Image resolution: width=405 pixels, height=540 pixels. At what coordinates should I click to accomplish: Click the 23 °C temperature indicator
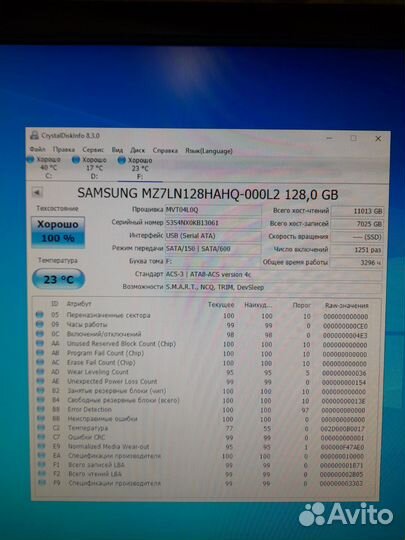pos(58,279)
